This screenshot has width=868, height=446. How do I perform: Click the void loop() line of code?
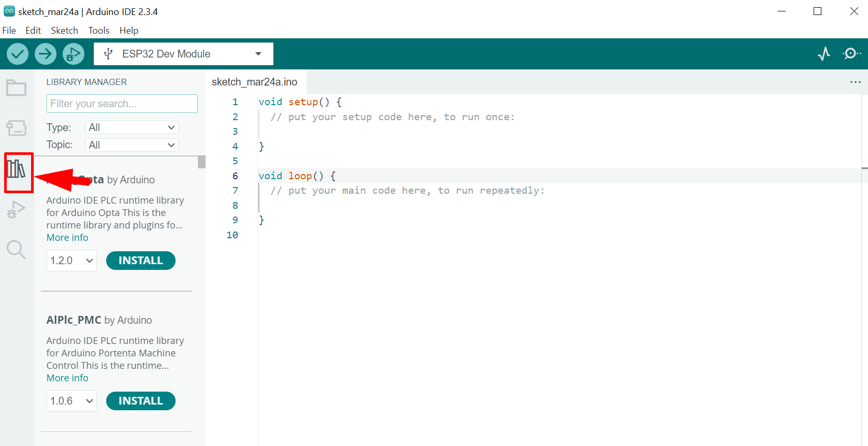297,176
